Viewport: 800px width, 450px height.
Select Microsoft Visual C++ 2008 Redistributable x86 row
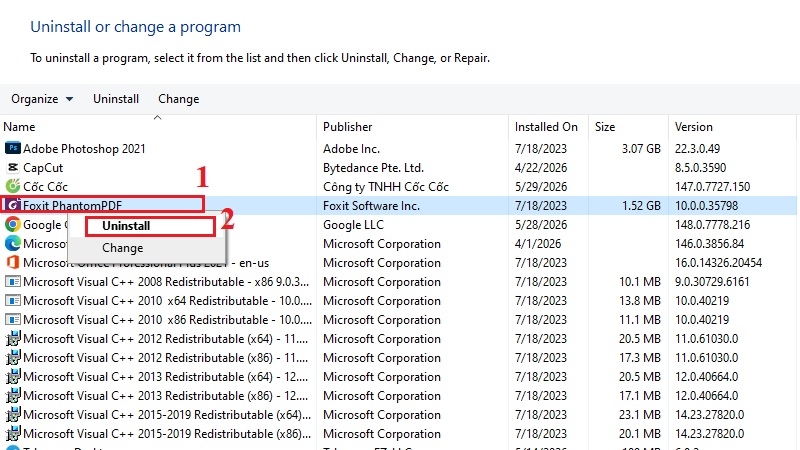click(x=398, y=282)
